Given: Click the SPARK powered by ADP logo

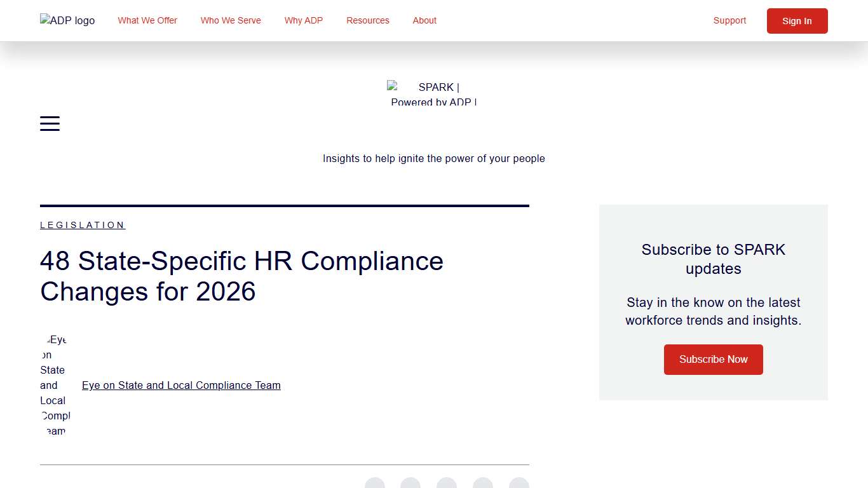Looking at the screenshot, I should click(x=434, y=93).
